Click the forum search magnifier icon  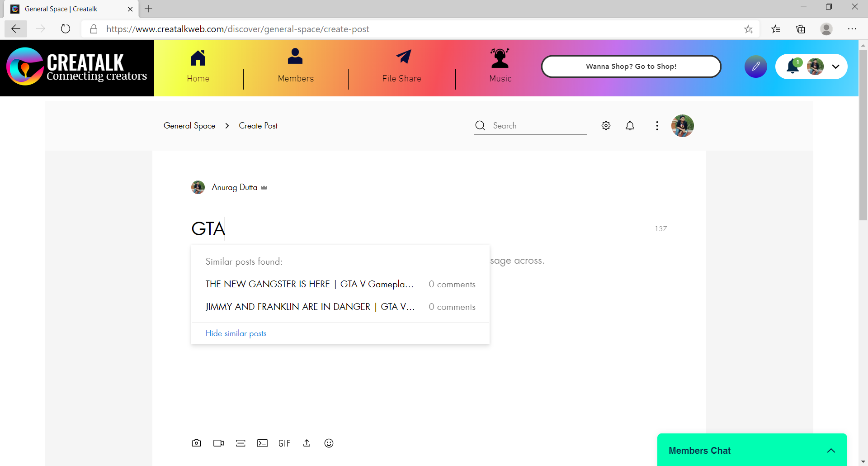(x=480, y=126)
